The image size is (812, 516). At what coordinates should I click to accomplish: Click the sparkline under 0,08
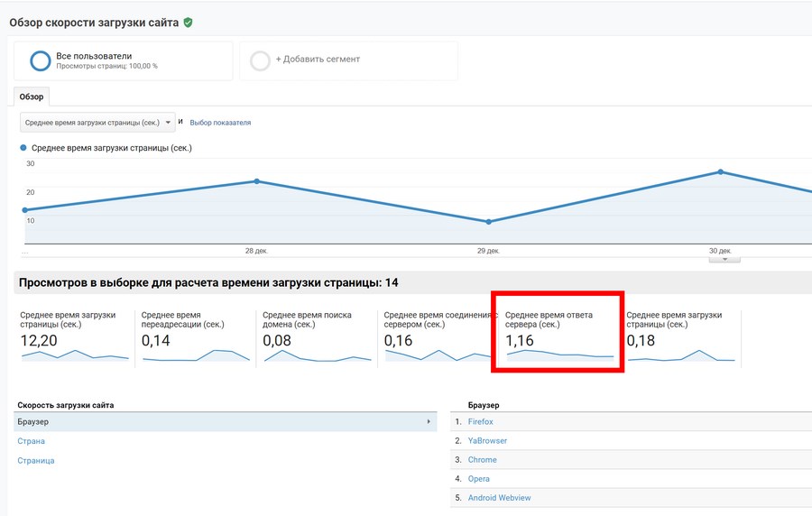318,355
